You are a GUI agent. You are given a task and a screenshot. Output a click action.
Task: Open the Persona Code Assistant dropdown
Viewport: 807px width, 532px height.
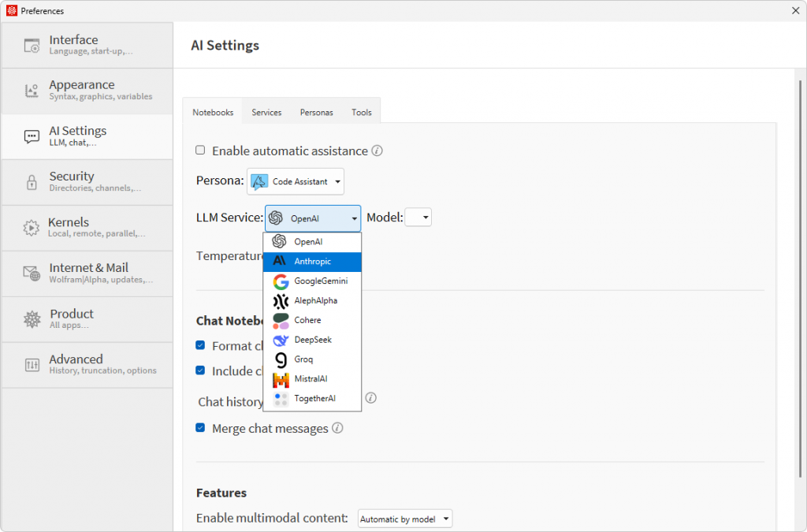coord(296,181)
